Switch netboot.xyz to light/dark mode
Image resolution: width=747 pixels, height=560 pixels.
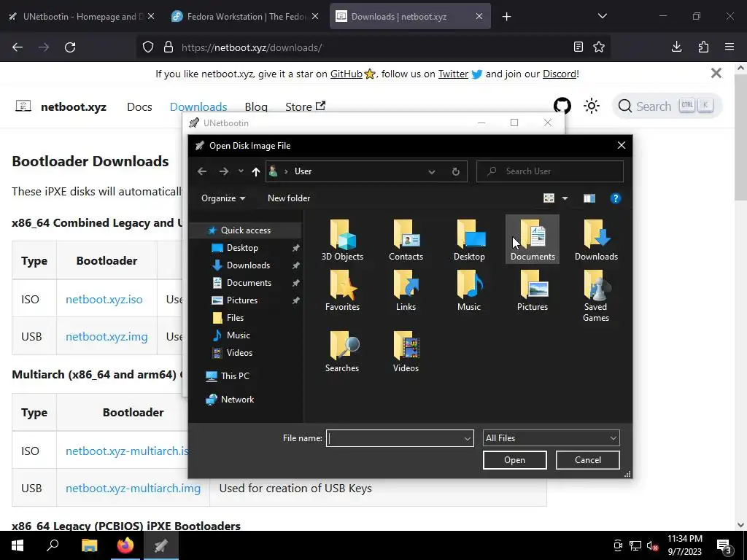591,106
